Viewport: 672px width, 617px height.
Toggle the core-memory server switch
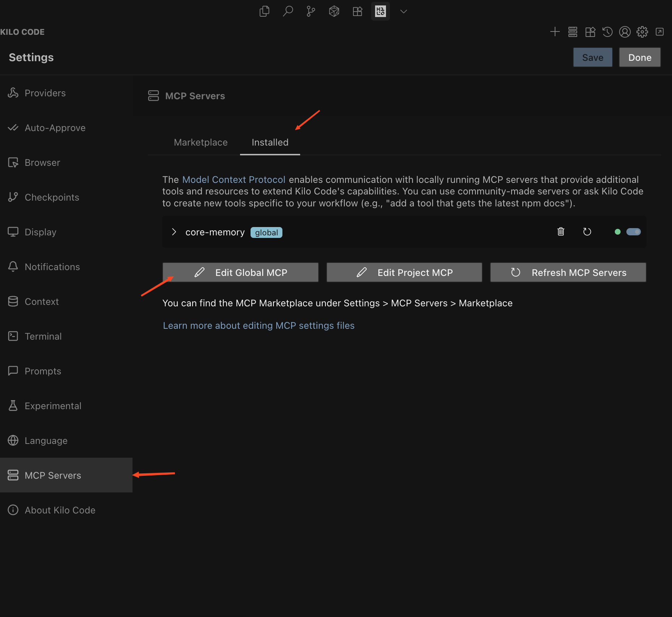(x=633, y=232)
